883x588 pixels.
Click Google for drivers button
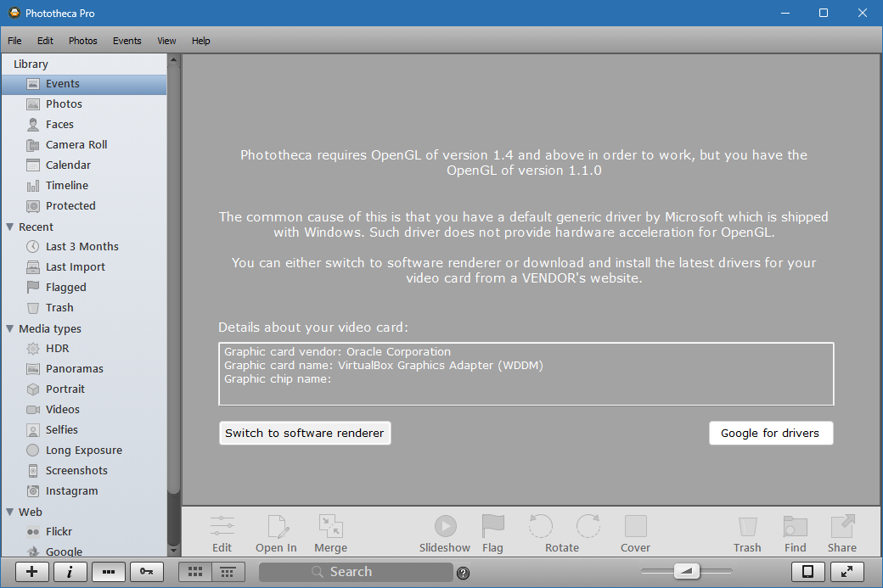click(x=770, y=434)
